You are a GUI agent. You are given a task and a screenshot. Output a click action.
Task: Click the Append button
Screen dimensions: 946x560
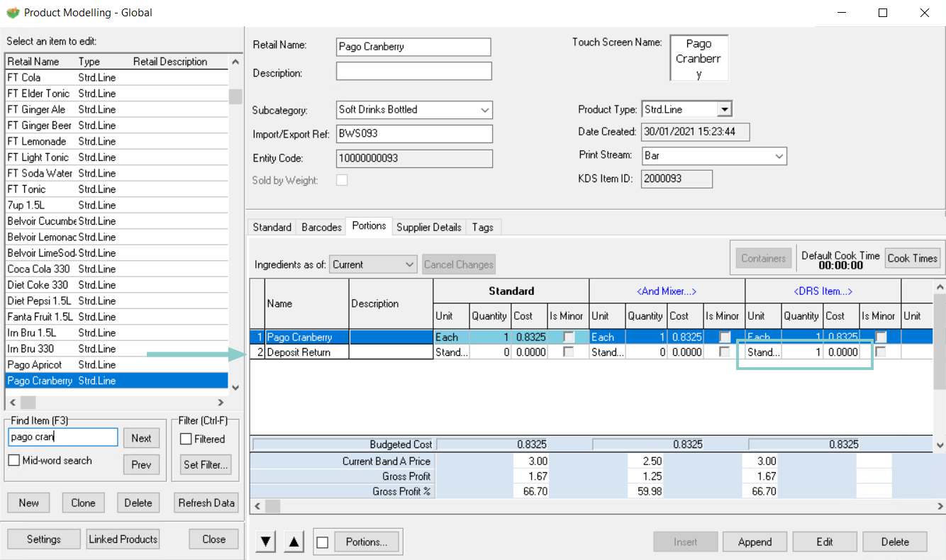click(x=755, y=542)
